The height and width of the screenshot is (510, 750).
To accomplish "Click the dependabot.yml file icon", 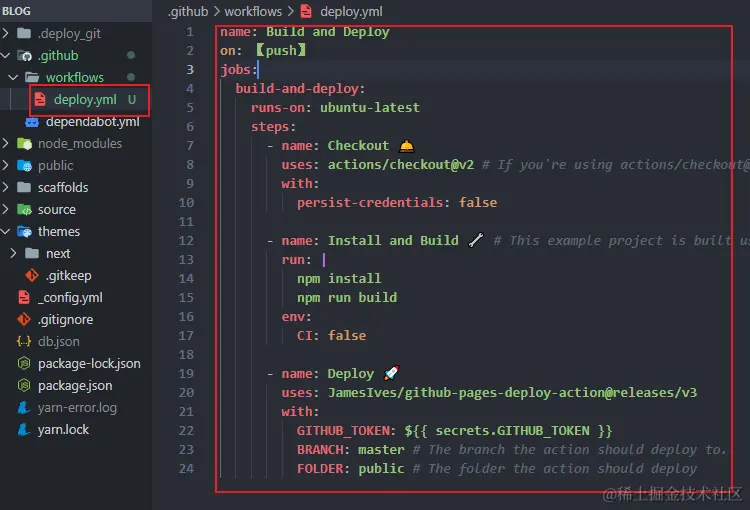I will [32, 122].
